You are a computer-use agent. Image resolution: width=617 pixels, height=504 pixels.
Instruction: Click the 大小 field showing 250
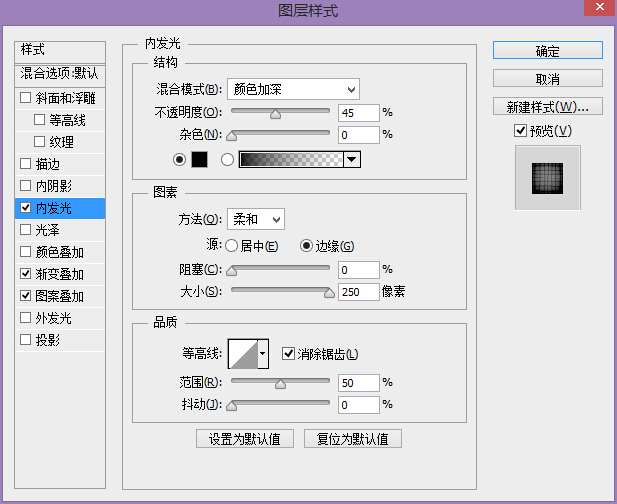359,292
